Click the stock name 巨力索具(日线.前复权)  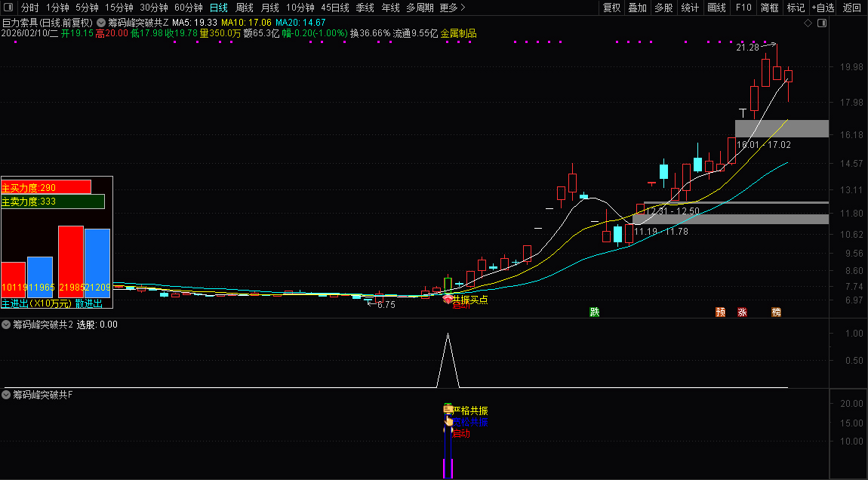point(48,23)
